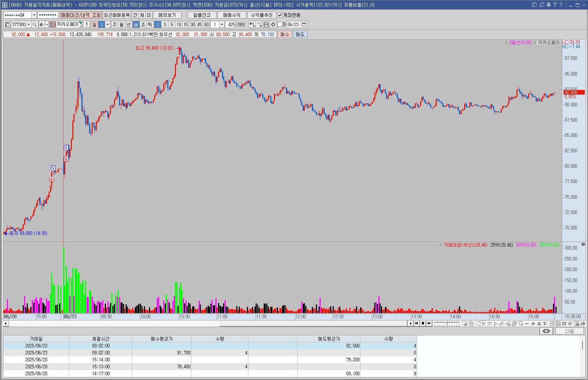
Task: Select the 일 daily period toggle
Action: pyautogui.click(x=94, y=24)
